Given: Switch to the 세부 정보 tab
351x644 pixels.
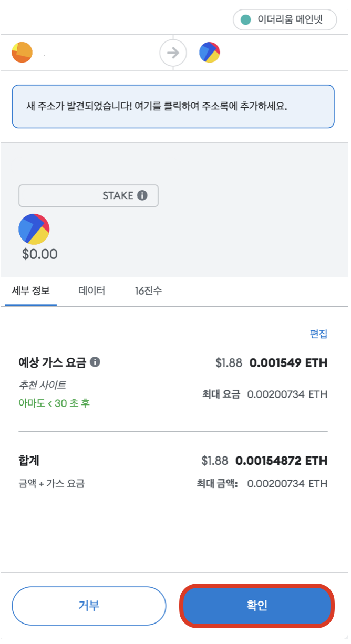Looking at the screenshot, I should 31,290.
